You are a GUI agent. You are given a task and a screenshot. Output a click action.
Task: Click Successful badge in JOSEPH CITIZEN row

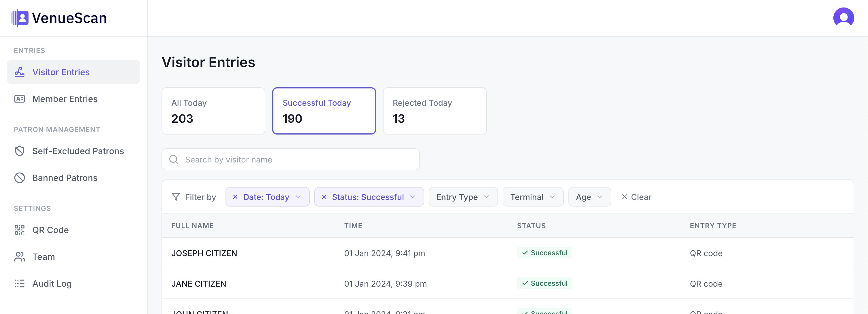[544, 253]
